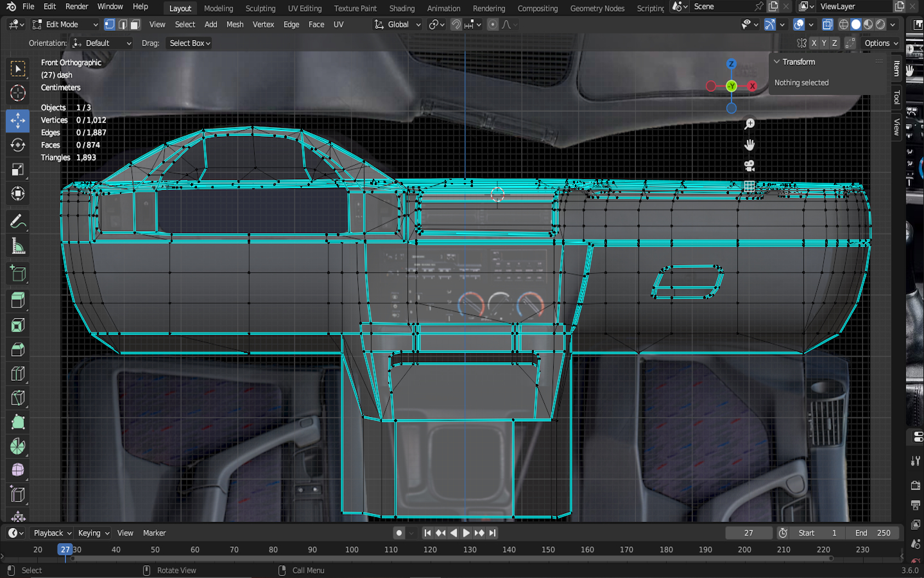Switch to UV Editing workspace tab

305,8
